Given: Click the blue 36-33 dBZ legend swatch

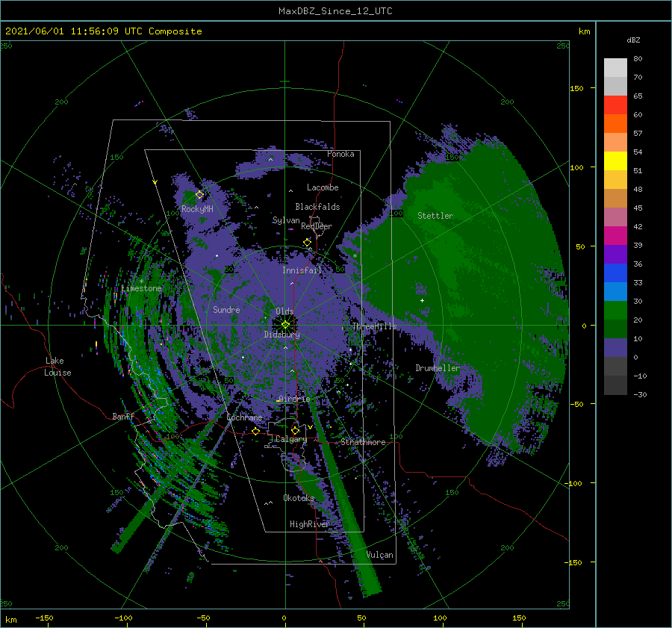Looking at the screenshot, I should point(615,273).
